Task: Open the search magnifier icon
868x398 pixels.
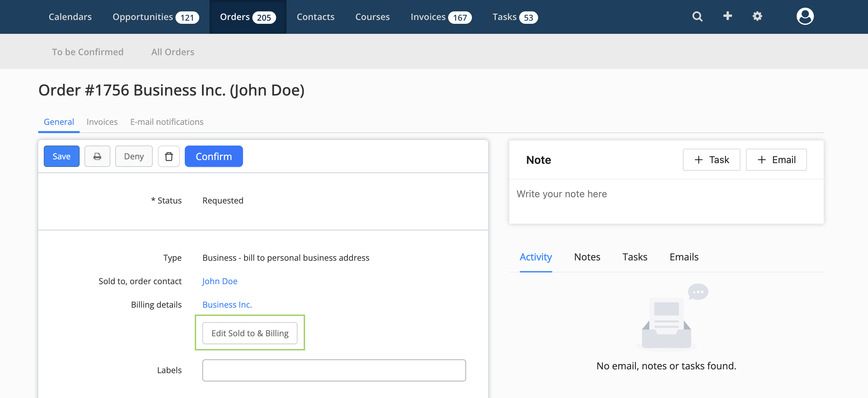Action: [x=697, y=16]
